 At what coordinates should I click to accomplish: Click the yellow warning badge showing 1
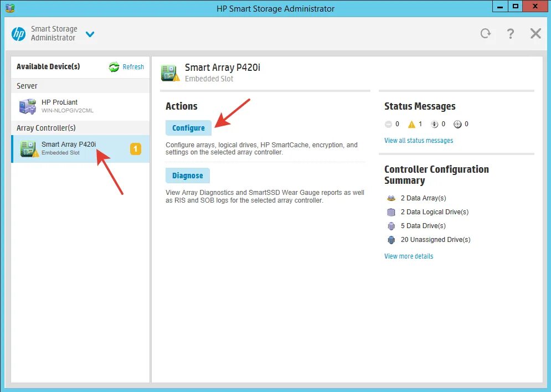click(136, 149)
